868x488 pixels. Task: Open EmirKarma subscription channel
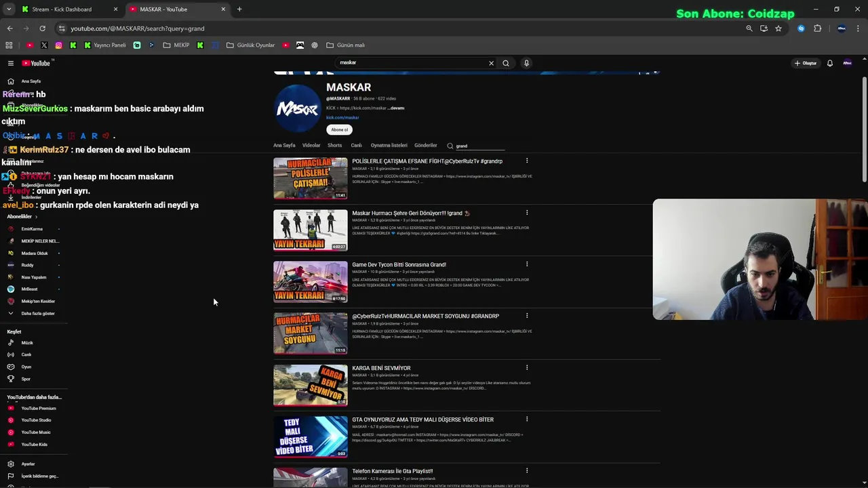click(x=32, y=229)
